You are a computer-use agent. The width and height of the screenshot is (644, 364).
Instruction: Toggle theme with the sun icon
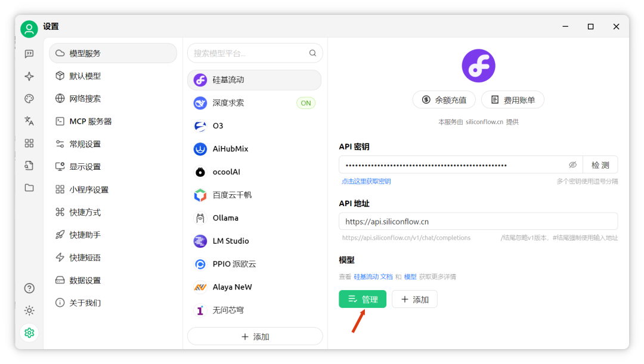point(29,310)
